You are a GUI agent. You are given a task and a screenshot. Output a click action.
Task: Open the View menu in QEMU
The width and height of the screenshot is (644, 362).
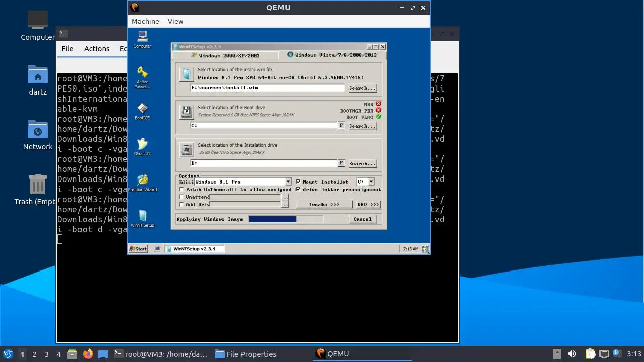coord(175,21)
